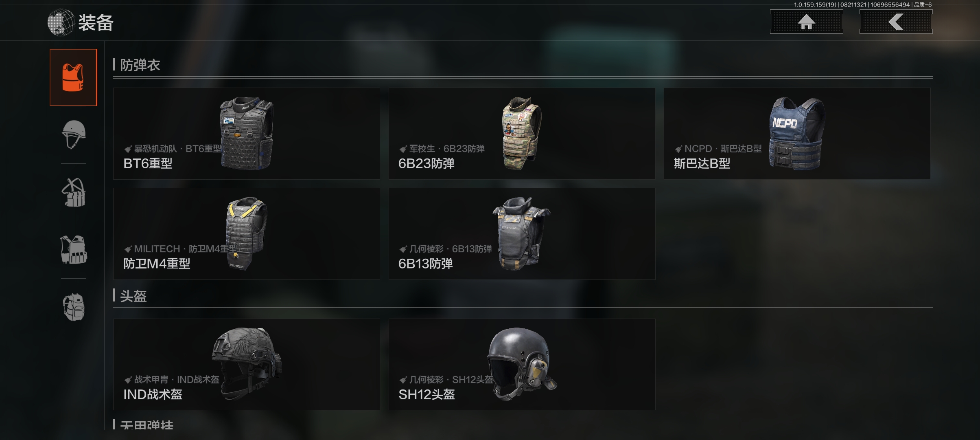Viewport: 980px width, 440px height.
Task: Choose the SH12头盔 helmet card
Action: (x=522, y=364)
